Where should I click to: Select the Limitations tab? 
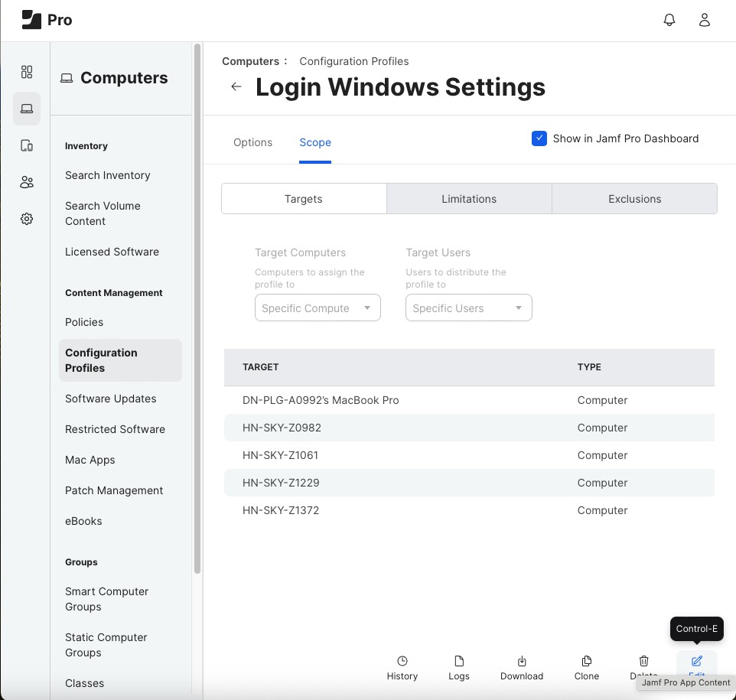pyautogui.click(x=469, y=199)
